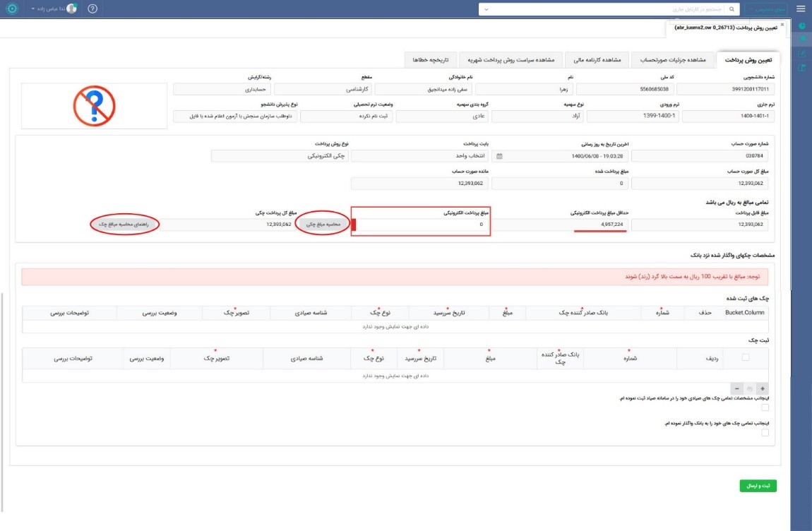Click the circle sidebar icon below pie chart
The image size is (812, 531).
tap(801, 39)
